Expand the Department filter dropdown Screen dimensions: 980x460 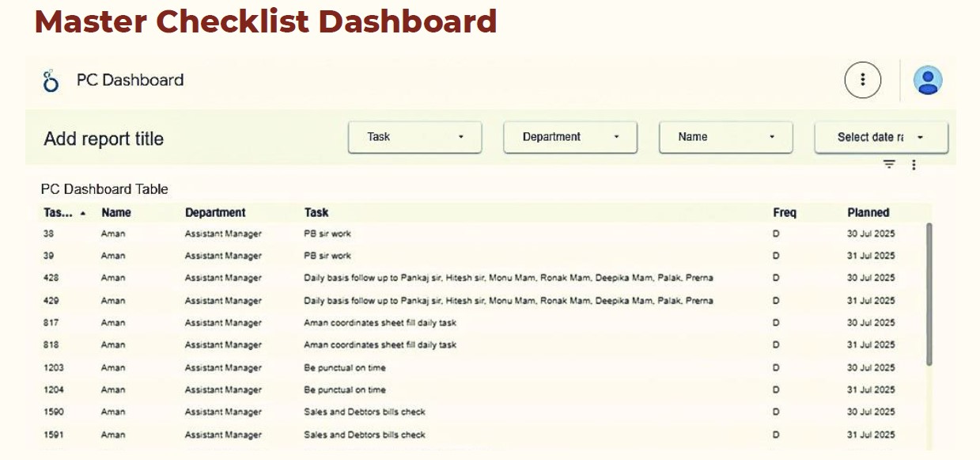[569, 136]
